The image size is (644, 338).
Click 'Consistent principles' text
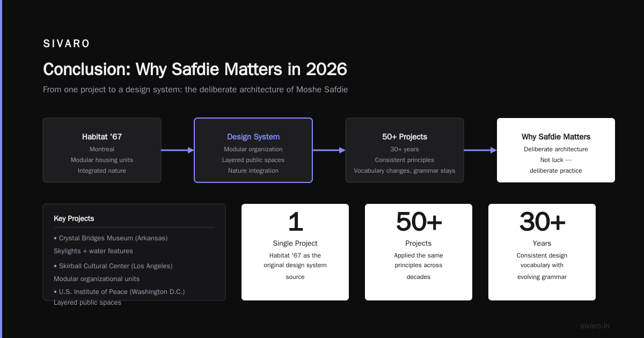(405, 160)
